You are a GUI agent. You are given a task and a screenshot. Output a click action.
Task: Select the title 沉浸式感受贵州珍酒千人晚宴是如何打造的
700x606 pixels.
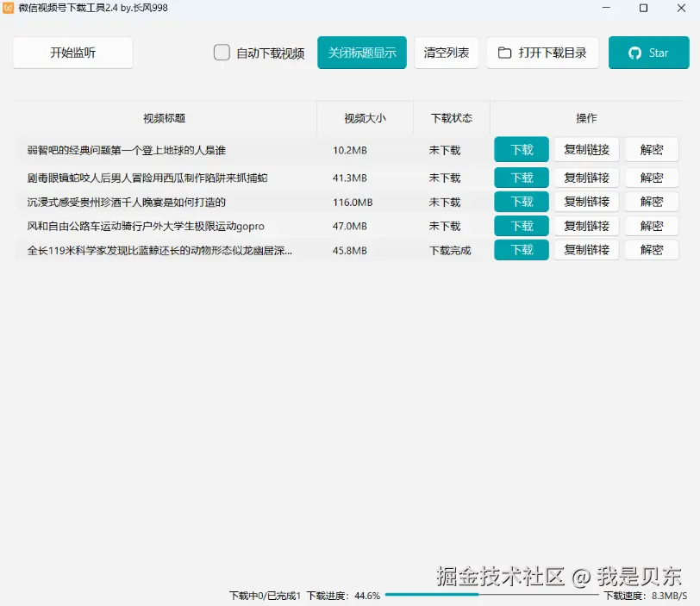[127, 203]
